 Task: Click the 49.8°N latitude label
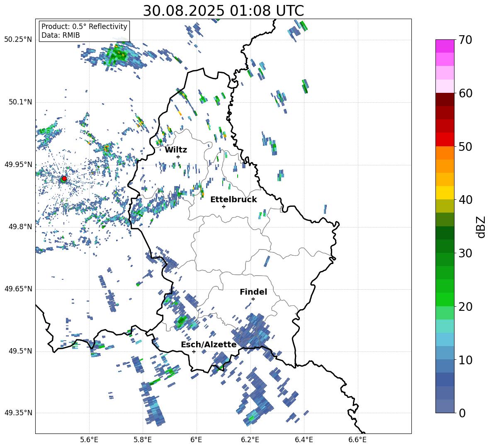[20, 227]
